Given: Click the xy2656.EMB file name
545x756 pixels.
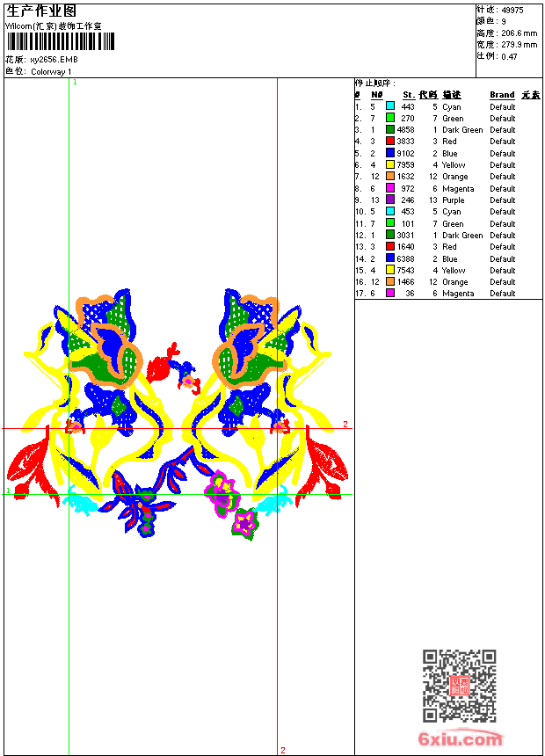Looking at the screenshot, I should tap(54, 60).
